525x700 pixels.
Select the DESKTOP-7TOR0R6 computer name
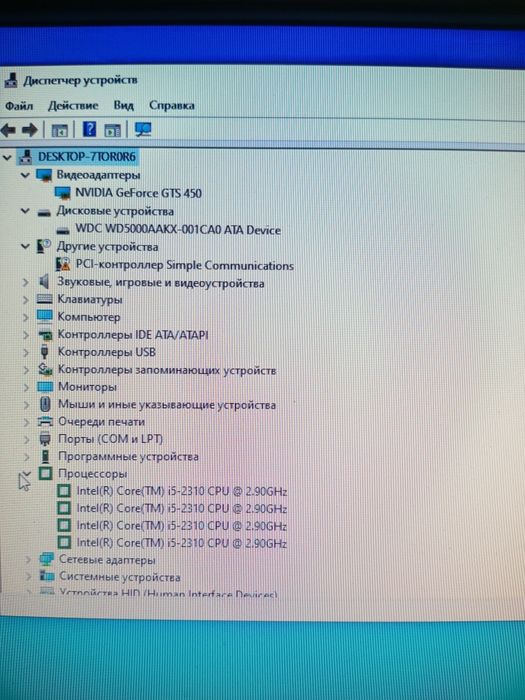(x=87, y=157)
